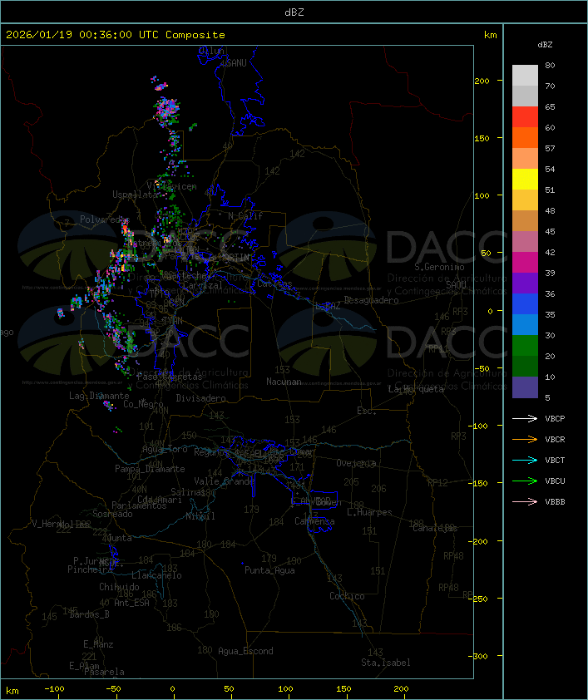Screen dimensions: 588x700
Task: Click the white VBCP arrow in legend
Action: (526, 419)
